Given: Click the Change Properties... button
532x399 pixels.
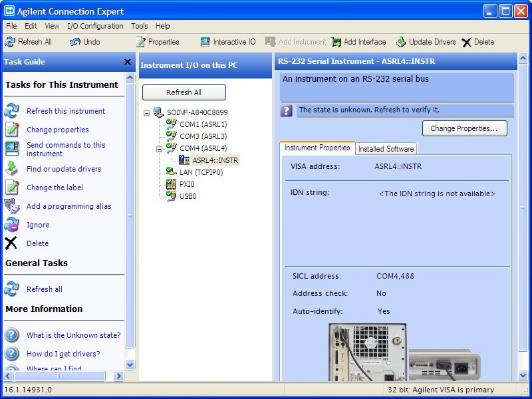Looking at the screenshot, I should (464, 128).
